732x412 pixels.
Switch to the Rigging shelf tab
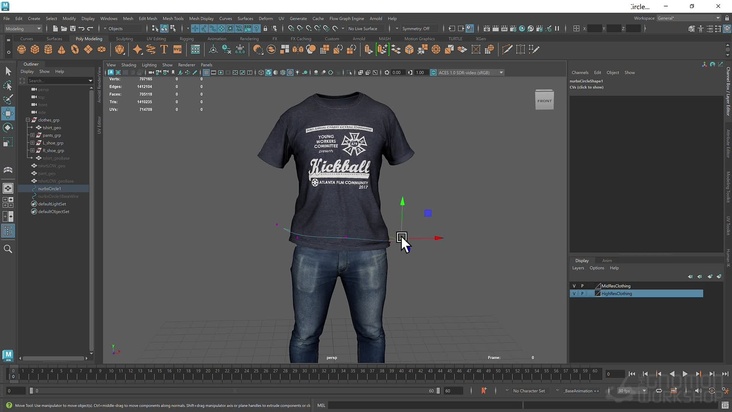(x=186, y=39)
